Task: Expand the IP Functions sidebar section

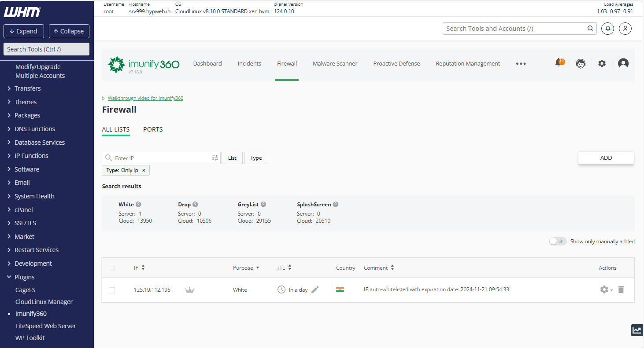Action: point(31,155)
